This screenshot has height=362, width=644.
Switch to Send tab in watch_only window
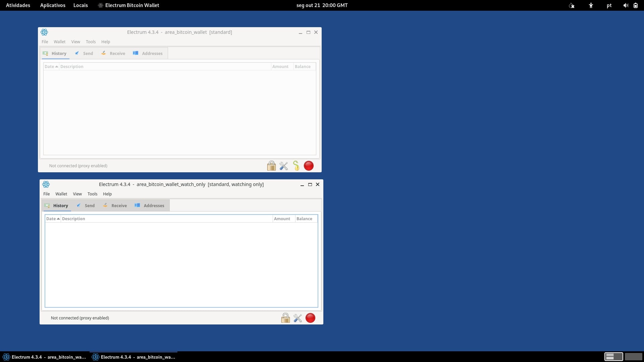click(x=86, y=205)
